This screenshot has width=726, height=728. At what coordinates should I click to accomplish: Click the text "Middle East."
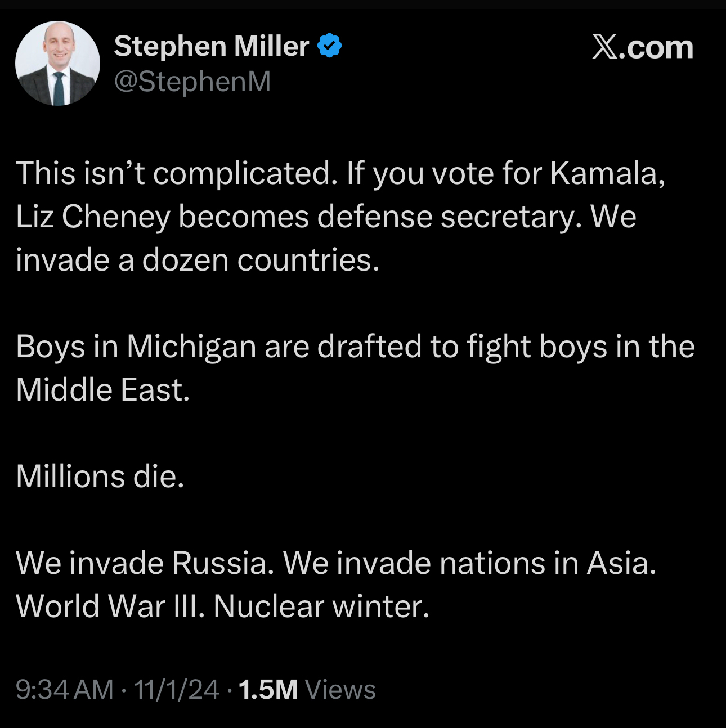click(x=103, y=390)
